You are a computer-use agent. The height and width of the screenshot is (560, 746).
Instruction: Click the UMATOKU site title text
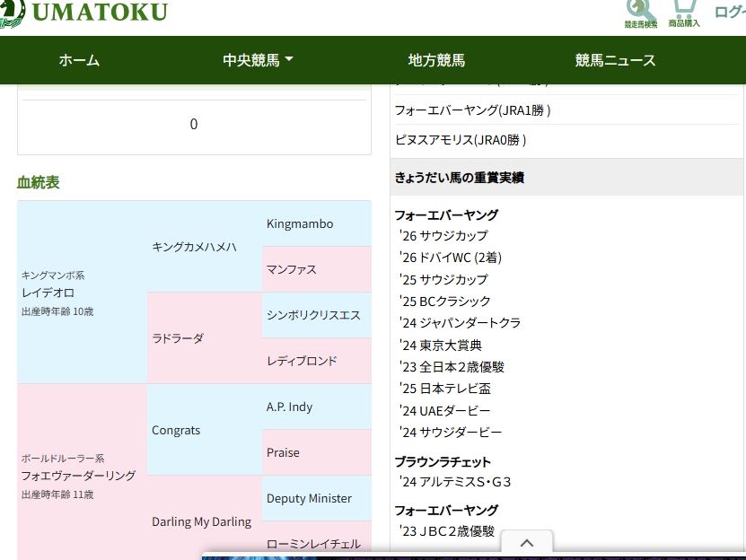pos(99,12)
